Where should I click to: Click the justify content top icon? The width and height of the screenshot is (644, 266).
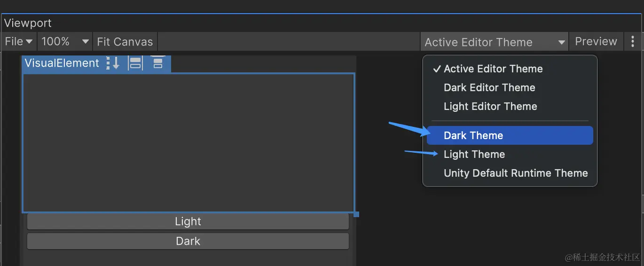click(158, 62)
